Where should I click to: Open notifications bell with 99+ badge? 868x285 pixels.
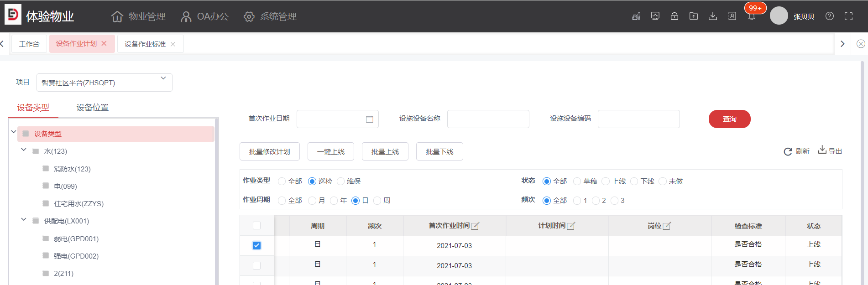pyautogui.click(x=752, y=16)
